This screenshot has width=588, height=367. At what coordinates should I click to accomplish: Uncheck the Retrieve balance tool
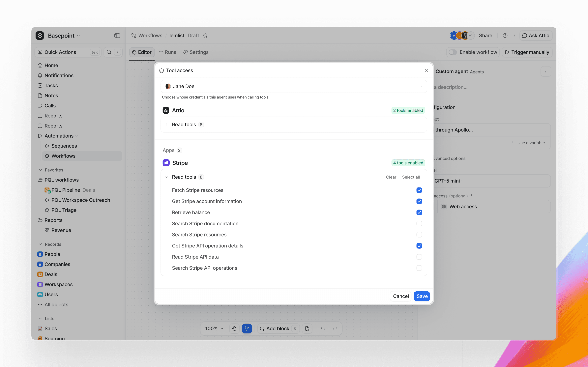419,212
